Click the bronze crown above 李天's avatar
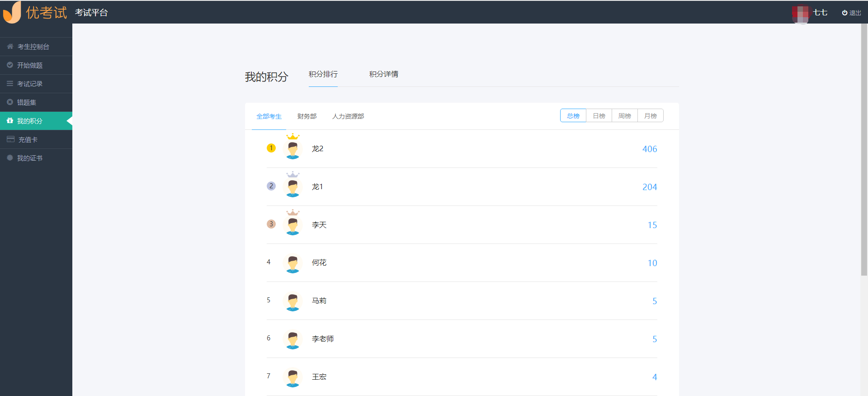 pyautogui.click(x=293, y=212)
